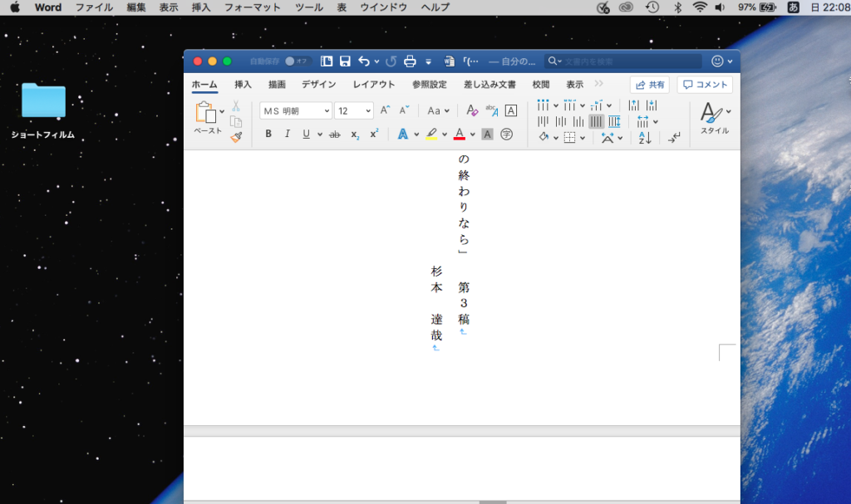
Task: Open phonetic guide (ruby) icon
Action: click(x=492, y=110)
